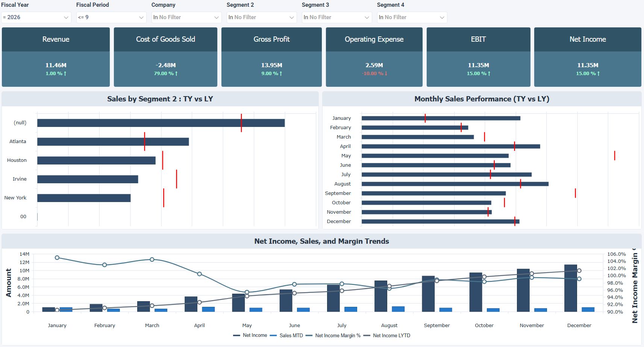644x347 pixels.
Task: Select the (null) segment bar
Action: point(161,123)
